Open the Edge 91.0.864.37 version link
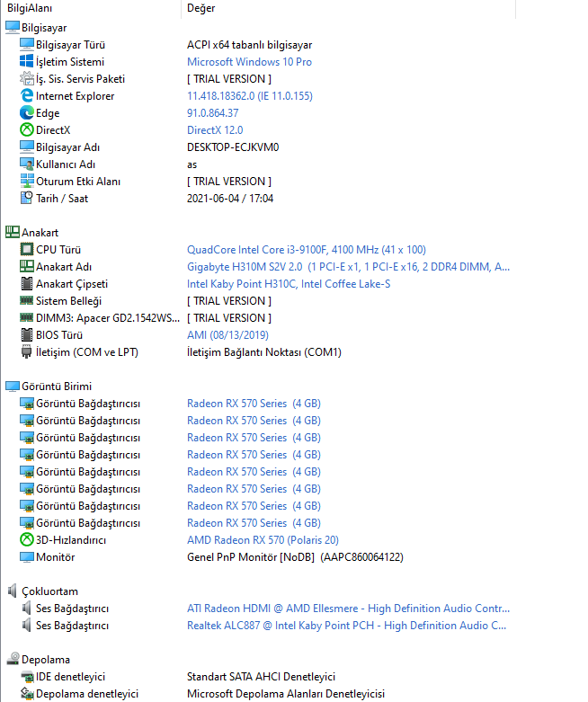588x702 pixels. [x=213, y=113]
